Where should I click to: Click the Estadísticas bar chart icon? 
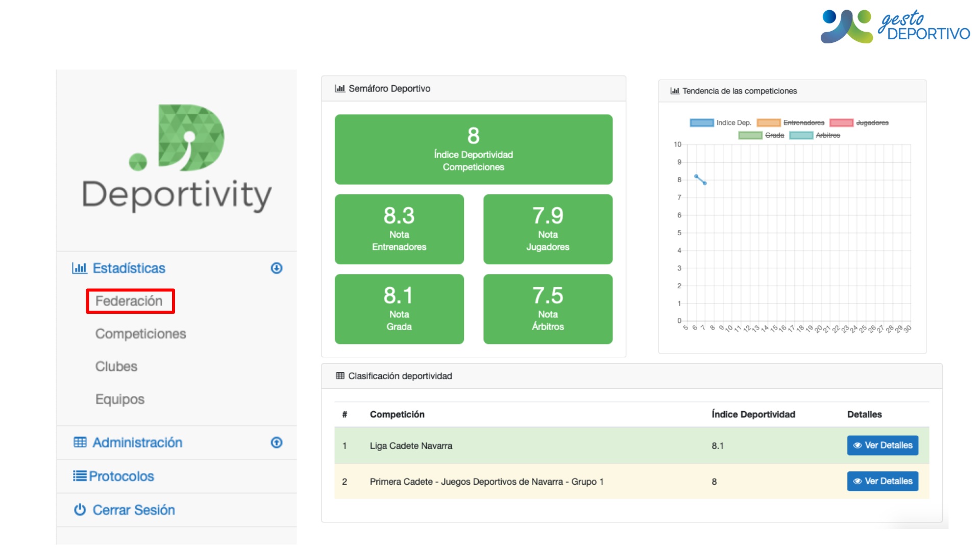click(x=80, y=268)
